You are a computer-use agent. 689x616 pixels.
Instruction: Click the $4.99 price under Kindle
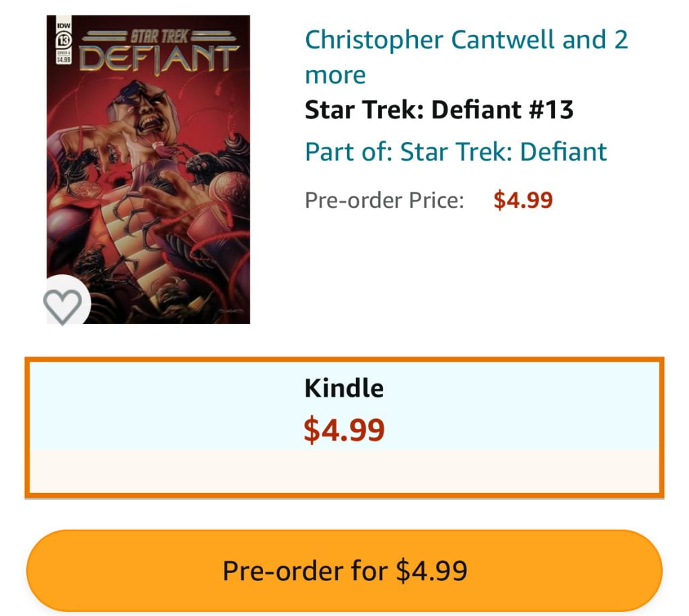point(344,430)
